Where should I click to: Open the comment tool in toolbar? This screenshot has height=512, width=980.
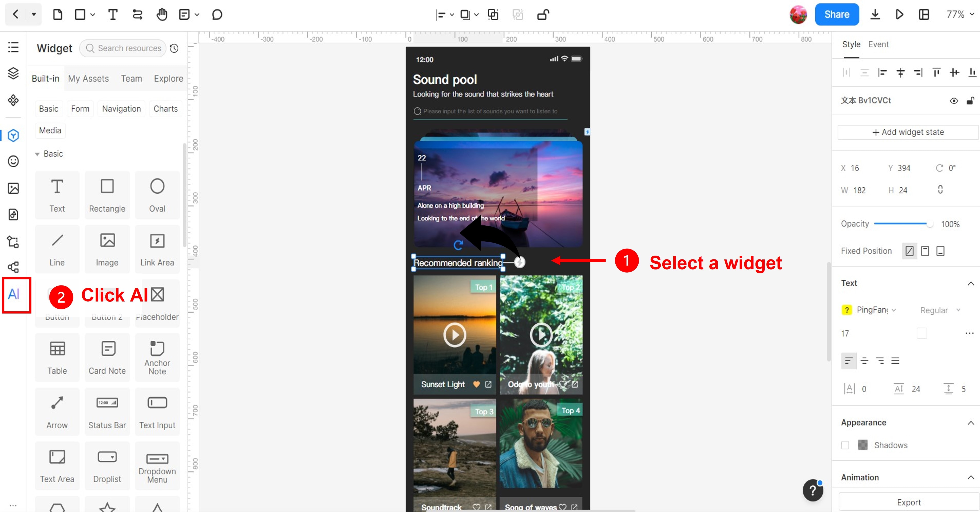point(217,15)
